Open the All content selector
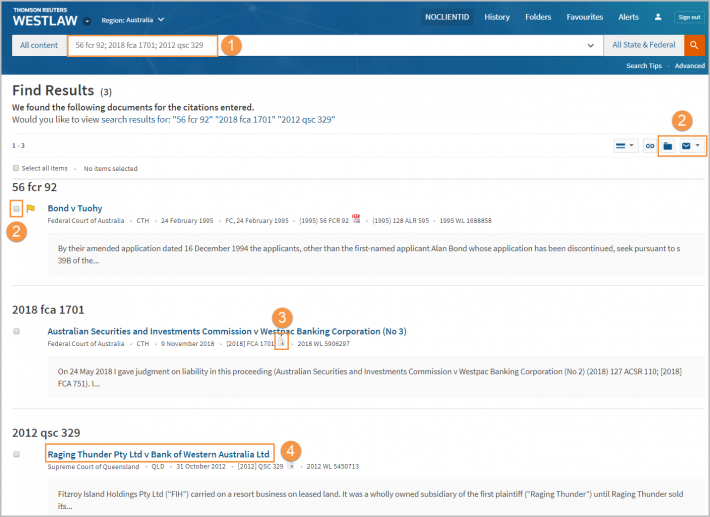This screenshot has height=517, width=710. coord(39,45)
